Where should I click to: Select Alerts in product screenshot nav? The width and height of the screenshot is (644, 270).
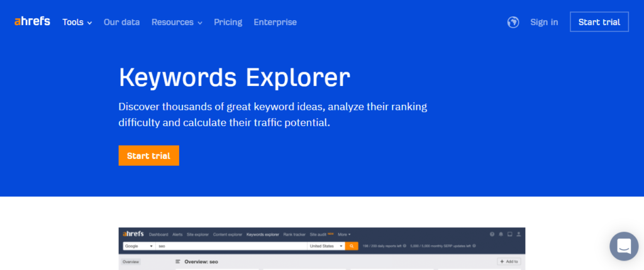(177, 235)
